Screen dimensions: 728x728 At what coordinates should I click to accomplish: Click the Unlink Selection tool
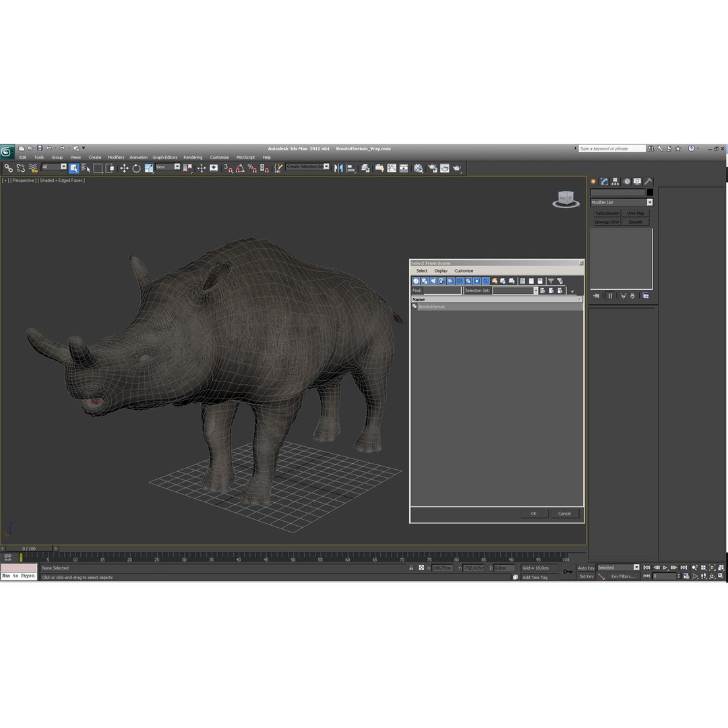[20, 168]
